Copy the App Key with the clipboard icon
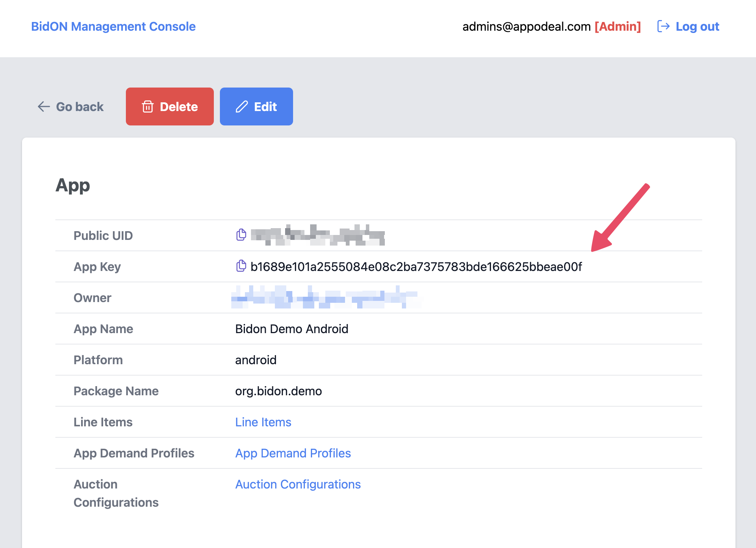The width and height of the screenshot is (756, 548). pyautogui.click(x=241, y=266)
